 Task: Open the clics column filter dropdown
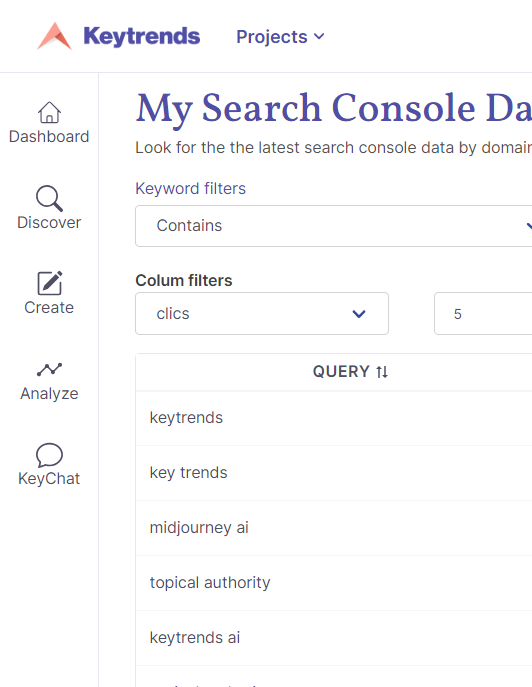[x=262, y=314]
